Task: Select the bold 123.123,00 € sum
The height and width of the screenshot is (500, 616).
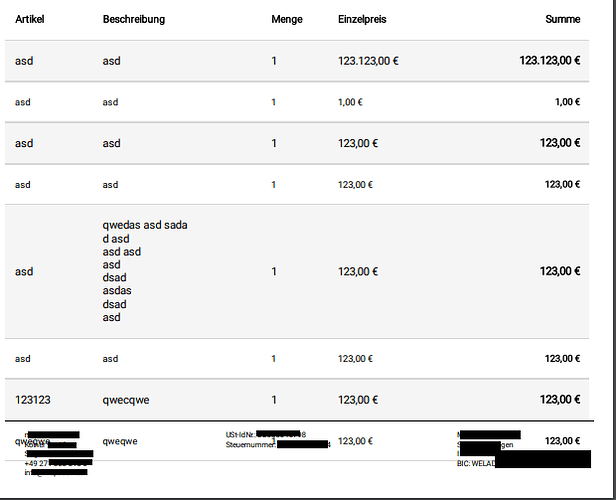Action: tap(550, 60)
